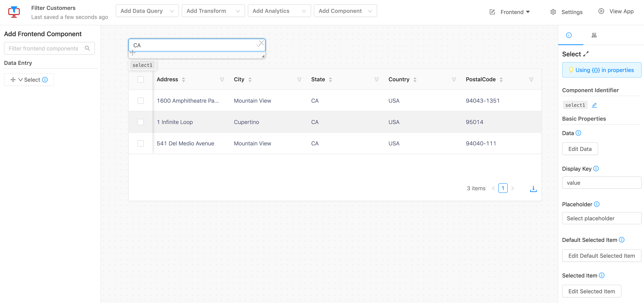Click the app logo icon
Image resolution: width=644 pixels, height=303 pixels.
14,12
